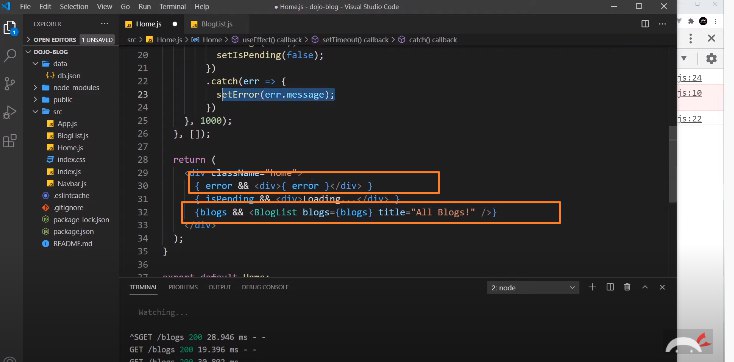Open the Terminal menu
This screenshot has height=362, width=734.
pos(173,7)
